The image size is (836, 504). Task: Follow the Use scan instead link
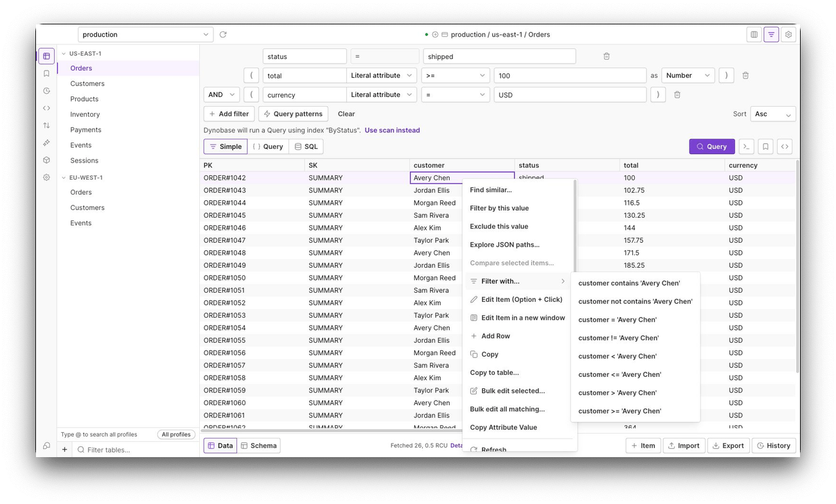click(392, 130)
